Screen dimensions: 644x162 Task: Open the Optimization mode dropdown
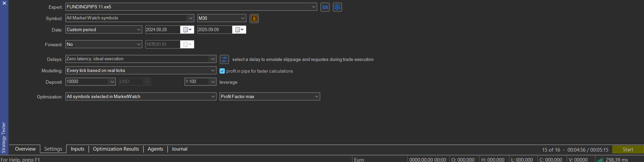coord(141,96)
